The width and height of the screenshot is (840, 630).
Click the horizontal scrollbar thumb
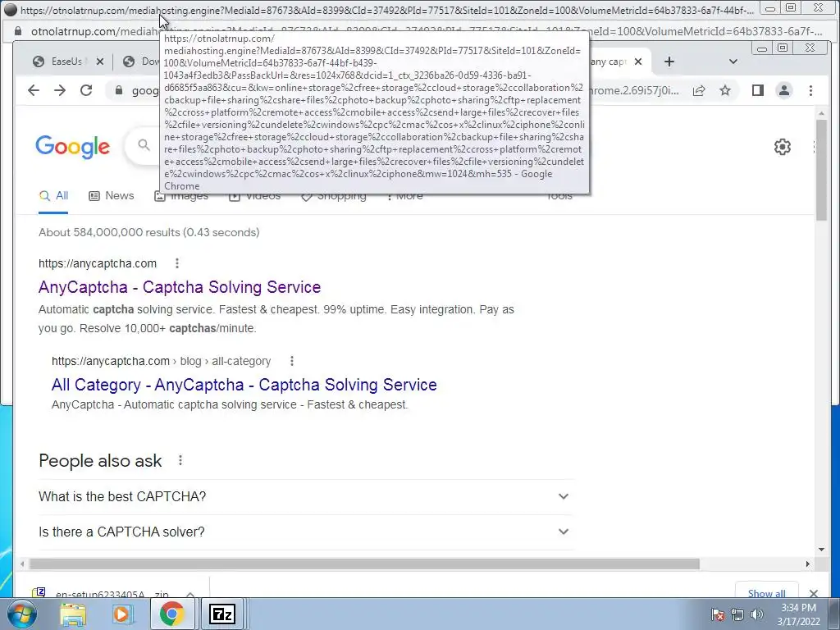(x=364, y=564)
